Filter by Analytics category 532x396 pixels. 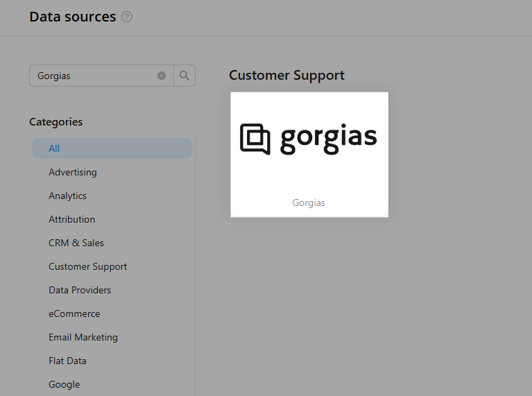67,196
